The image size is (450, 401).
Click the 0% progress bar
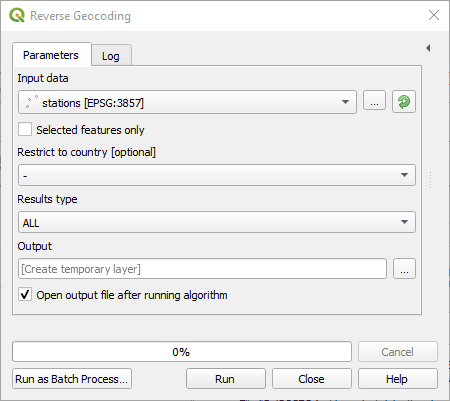(x=182, y=352)
